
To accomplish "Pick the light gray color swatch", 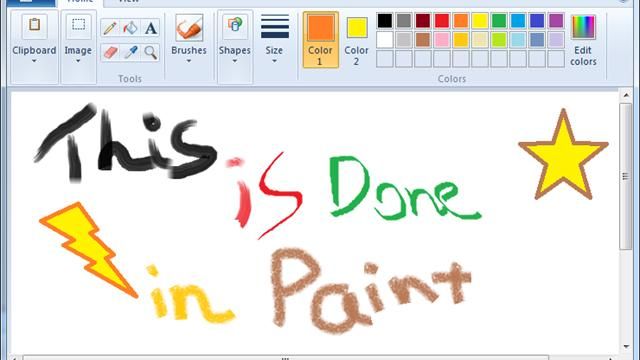I will [404, 40].
